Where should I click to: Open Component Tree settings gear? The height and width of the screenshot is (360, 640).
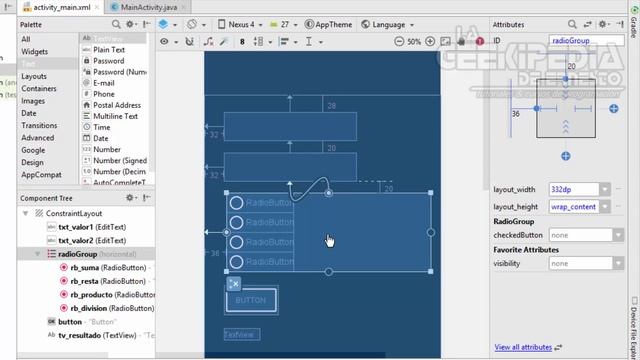[130, 198]
